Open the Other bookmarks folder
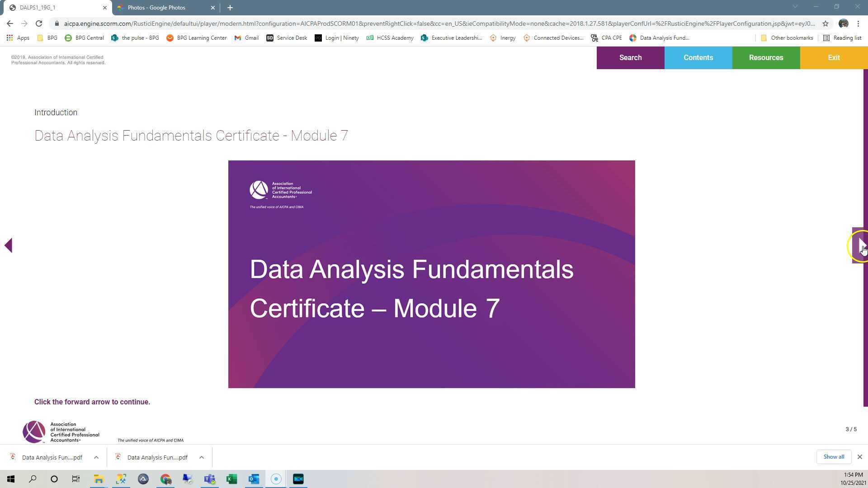Image resolution: width=868 pixels, height=488 pixels. click(x=787, y=38)
